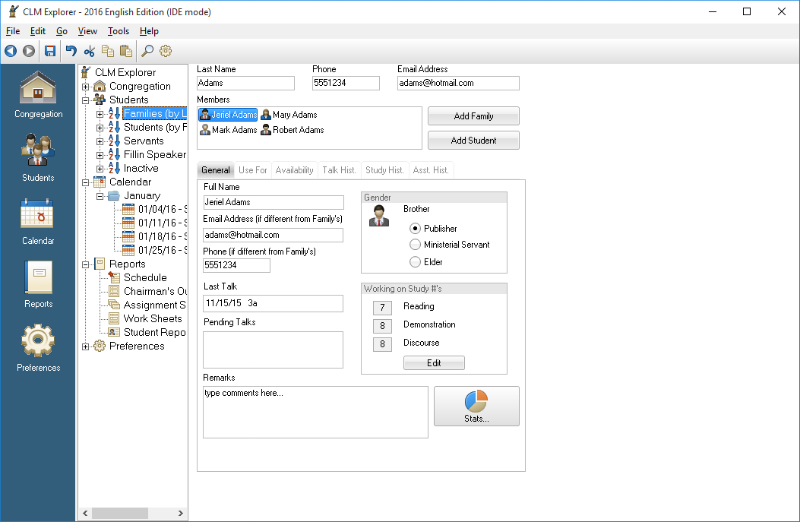The image size is (800, 522).
Task: Click the Find magnifier icon
Action: tap(147, 51)
